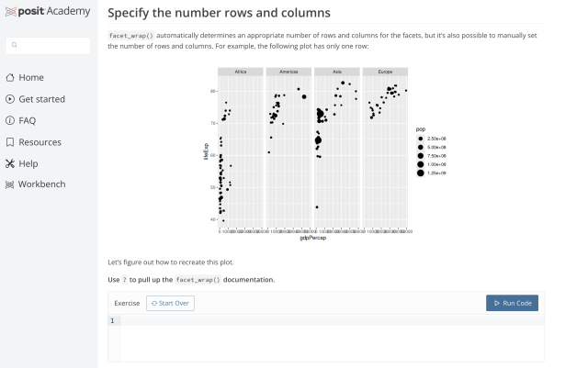Focus the sidebar search field
Image resolution: width=588 pixels, height=368 pixels.
[x=51, y=44]
